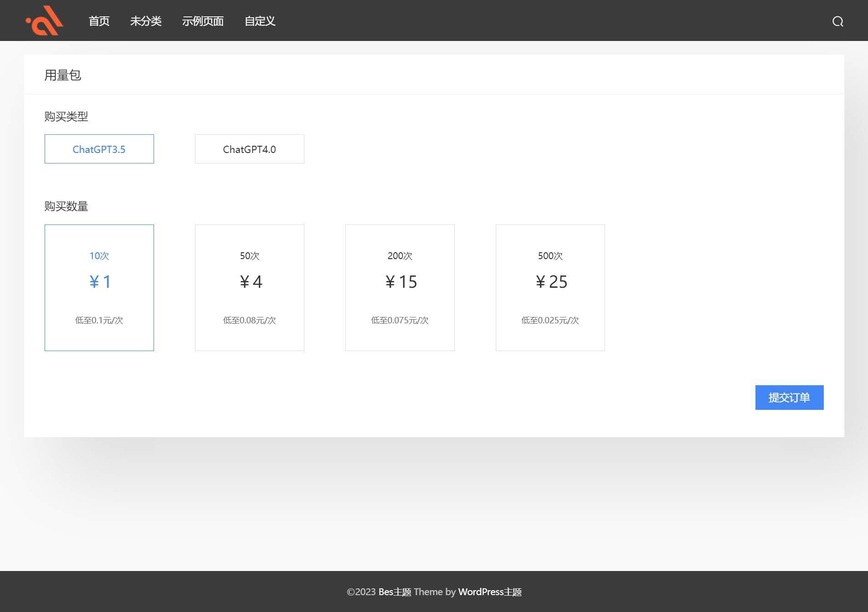Open the WordPress主题 footer link

tap(490, 592)
